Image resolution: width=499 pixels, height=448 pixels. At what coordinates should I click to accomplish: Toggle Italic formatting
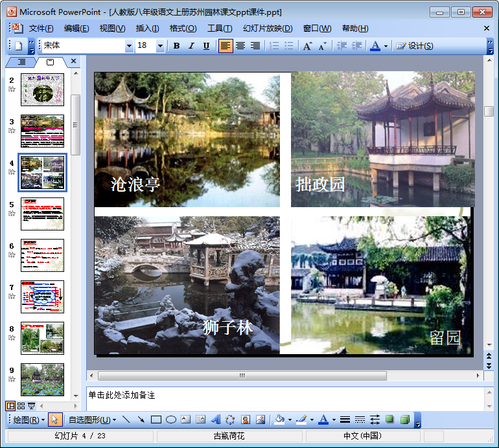click(x=191, y=46)
